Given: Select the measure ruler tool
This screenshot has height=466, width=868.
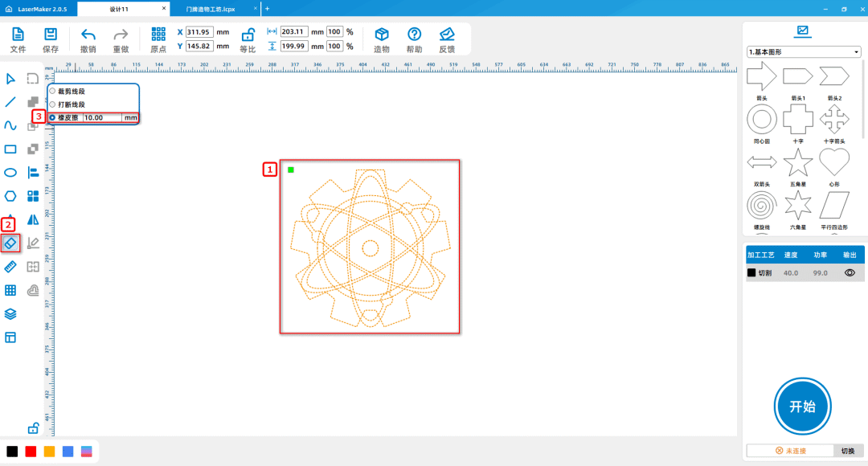Looking at the screenshot, I should (x=10, y=266).
